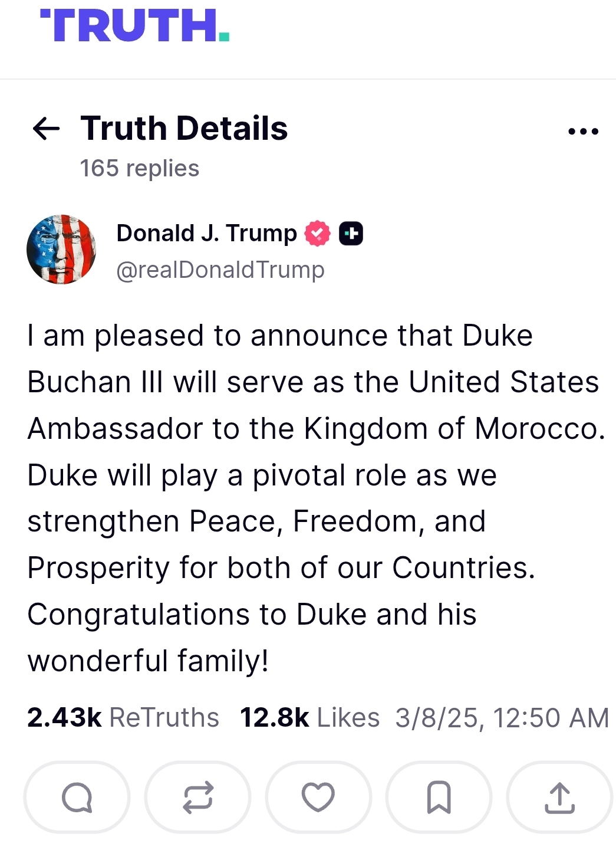
Task: View the 12.8k Likes list
Action: click(309, 718)
